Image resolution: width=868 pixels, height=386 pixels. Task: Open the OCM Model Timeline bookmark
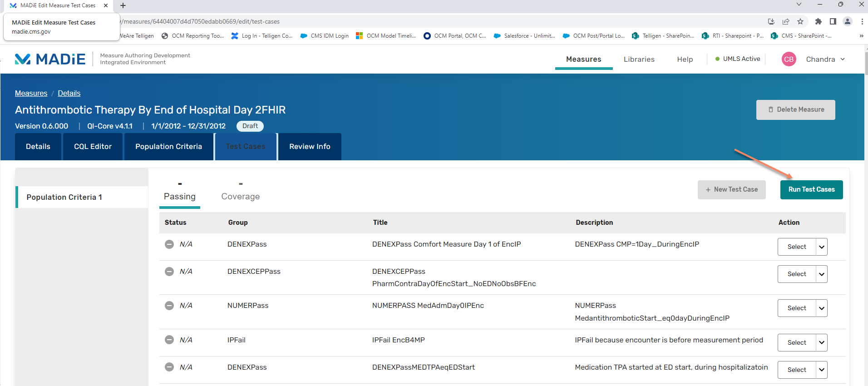click(386, 36)
